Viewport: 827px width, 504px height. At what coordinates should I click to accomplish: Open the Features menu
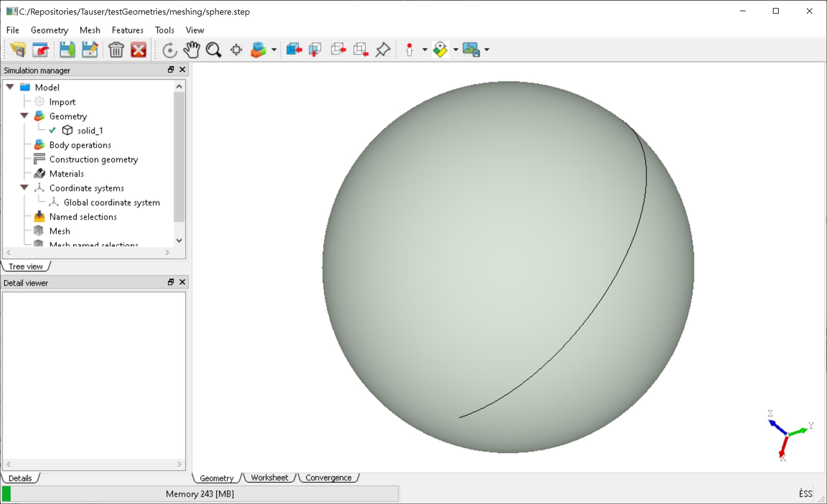pos(127,30)
